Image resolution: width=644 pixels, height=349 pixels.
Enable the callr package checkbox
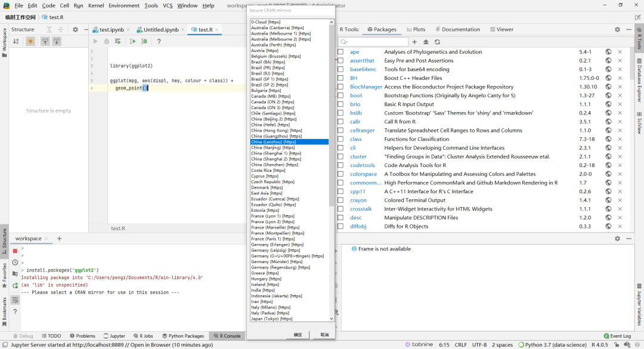tap(340, 122)
